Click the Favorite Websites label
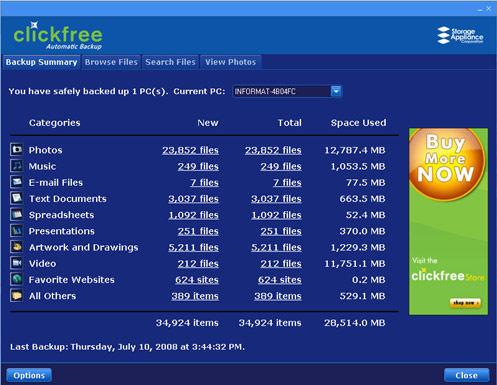497x385 pixels. (71, 280)
